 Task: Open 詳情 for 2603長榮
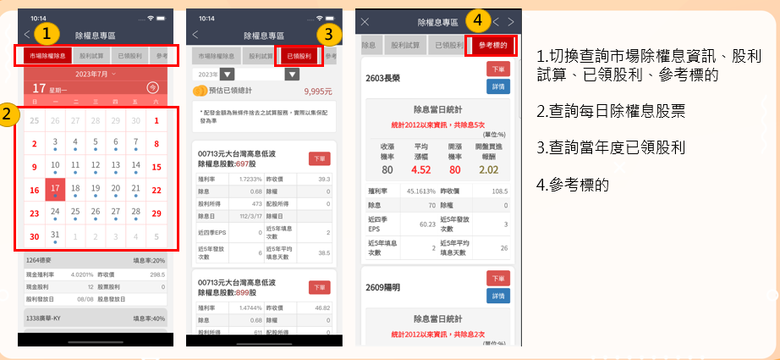tap(498, 87)
